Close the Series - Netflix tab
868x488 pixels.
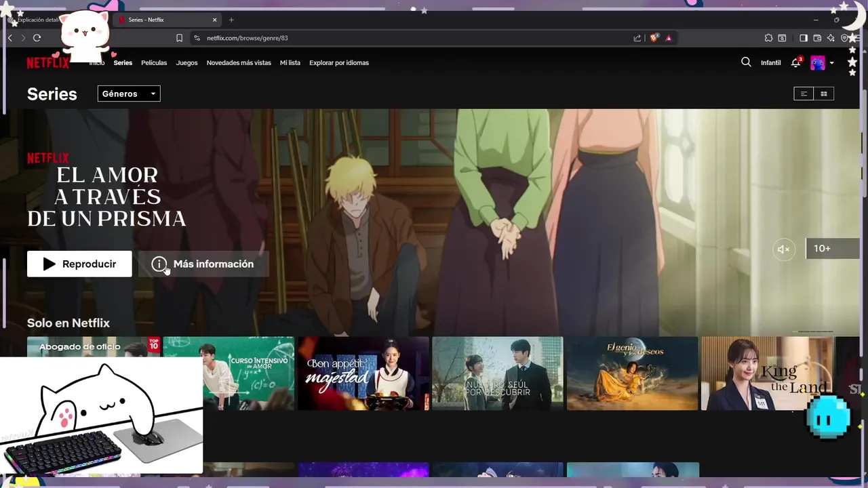pos(215,20)
